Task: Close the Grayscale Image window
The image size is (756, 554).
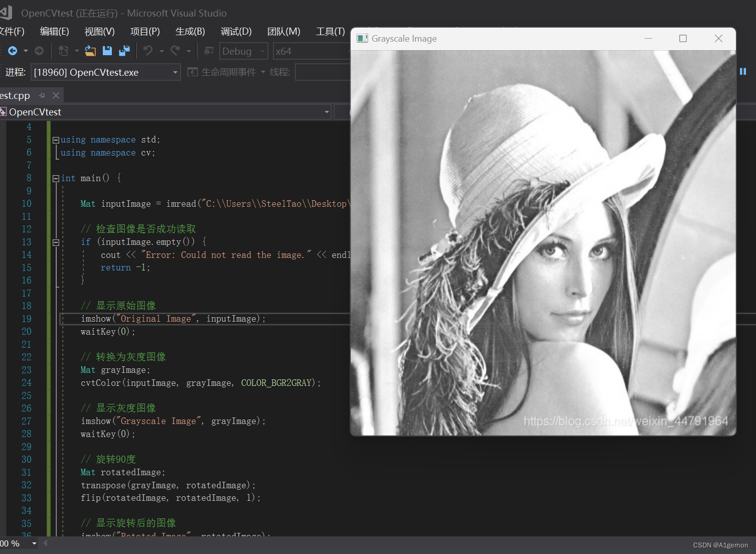Action: click(x=718, y=39)
